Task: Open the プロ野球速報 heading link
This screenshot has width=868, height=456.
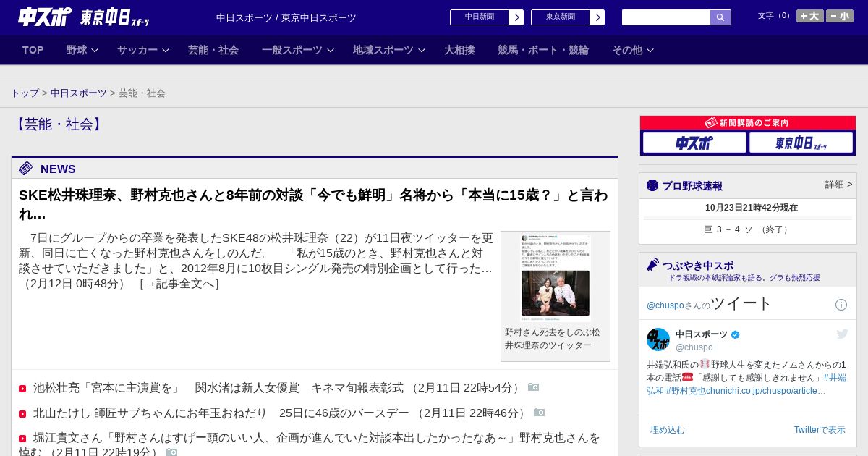Action: [x=692, y=186]
